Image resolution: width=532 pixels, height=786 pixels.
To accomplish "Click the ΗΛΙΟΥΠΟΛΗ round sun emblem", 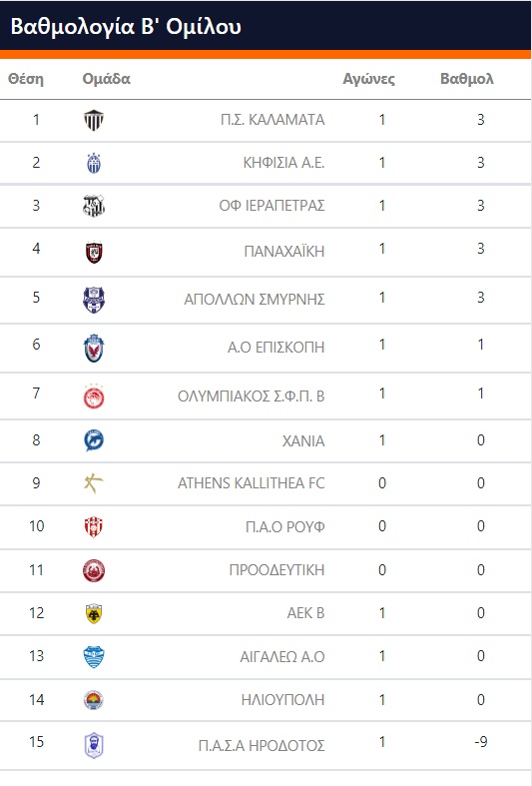I will (x=94, y=700).
